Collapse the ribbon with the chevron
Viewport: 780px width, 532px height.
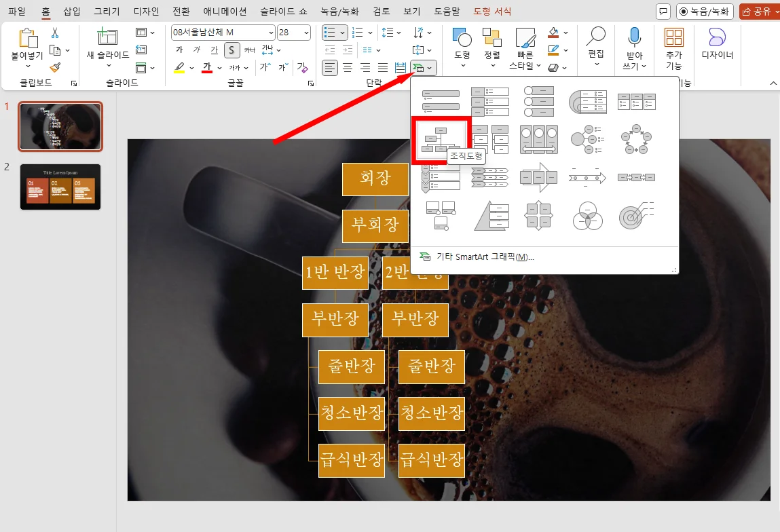point(773,83)
